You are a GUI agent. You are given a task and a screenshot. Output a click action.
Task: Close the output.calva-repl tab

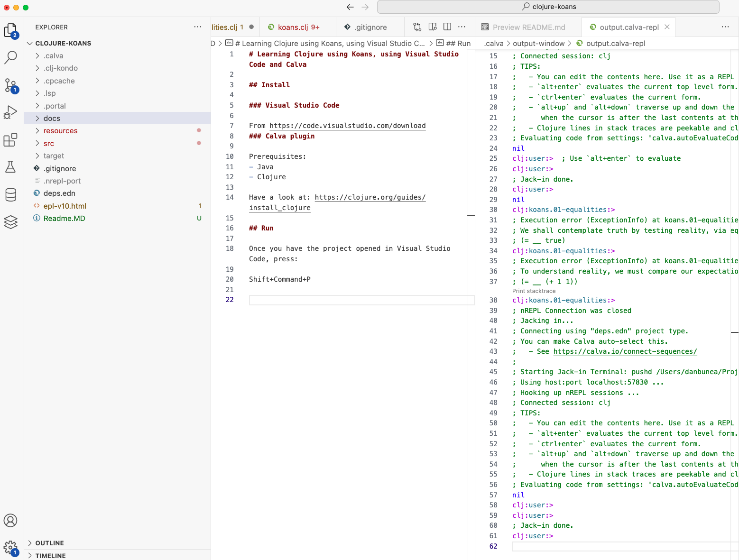tap(667, 27)
